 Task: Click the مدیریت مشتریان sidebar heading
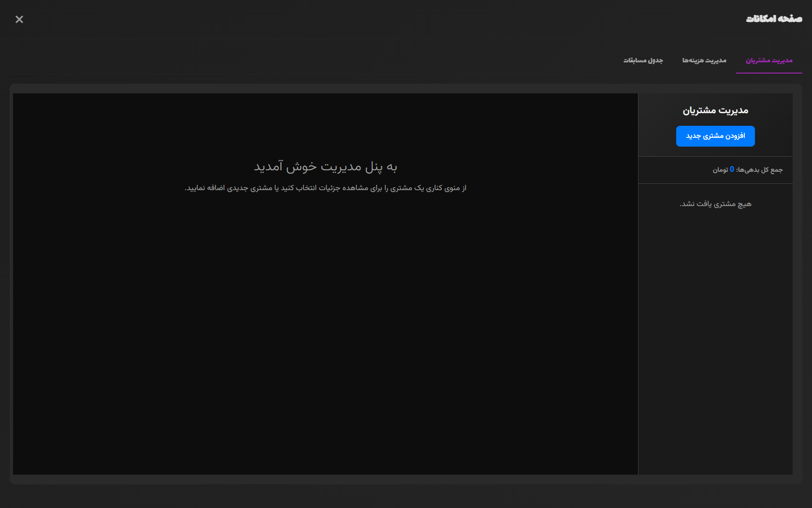(715, 111)
